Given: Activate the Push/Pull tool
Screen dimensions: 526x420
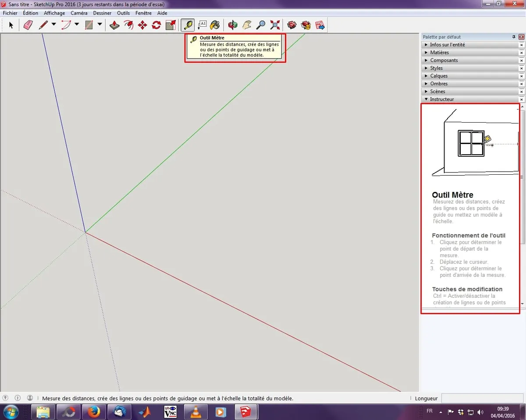Looking at the screenshot, I should point(114,25).
